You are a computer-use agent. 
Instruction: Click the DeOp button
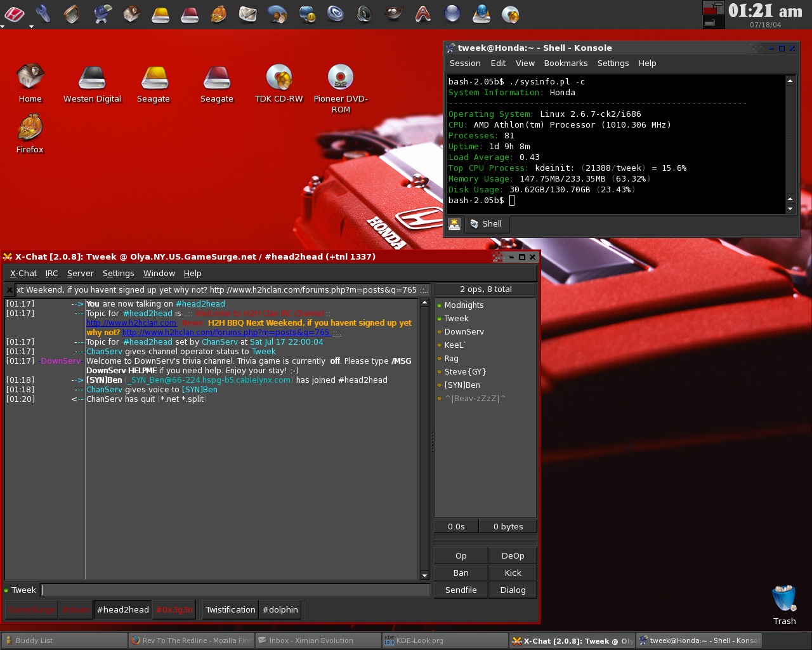[x=513, y=556]
